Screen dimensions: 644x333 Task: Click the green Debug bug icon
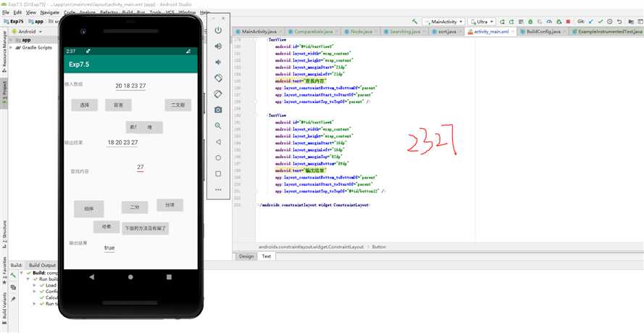point(530,21)
